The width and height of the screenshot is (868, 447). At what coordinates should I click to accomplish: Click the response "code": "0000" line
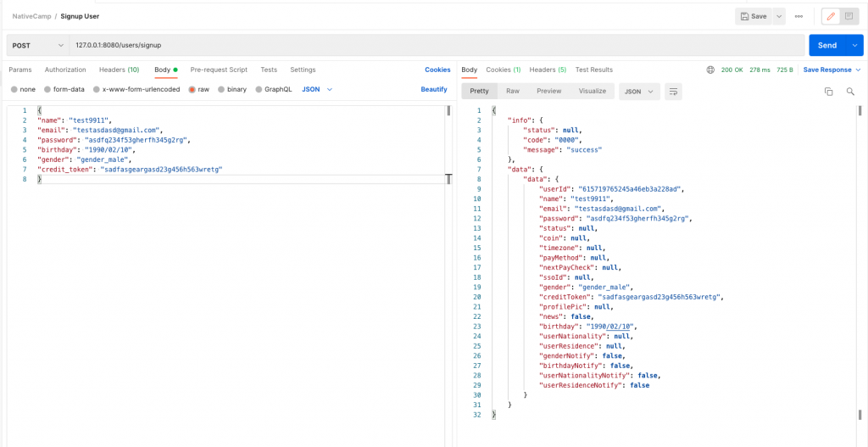[553, 140]
